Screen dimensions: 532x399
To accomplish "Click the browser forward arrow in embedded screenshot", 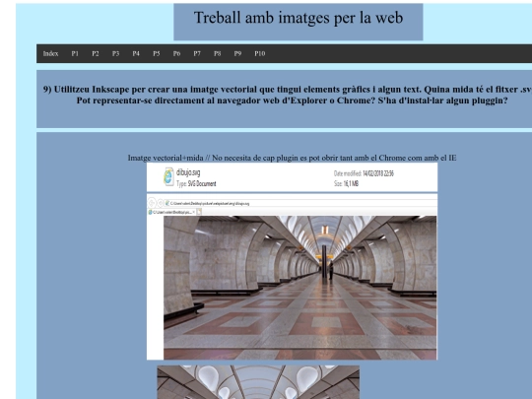I will point(161,203).
